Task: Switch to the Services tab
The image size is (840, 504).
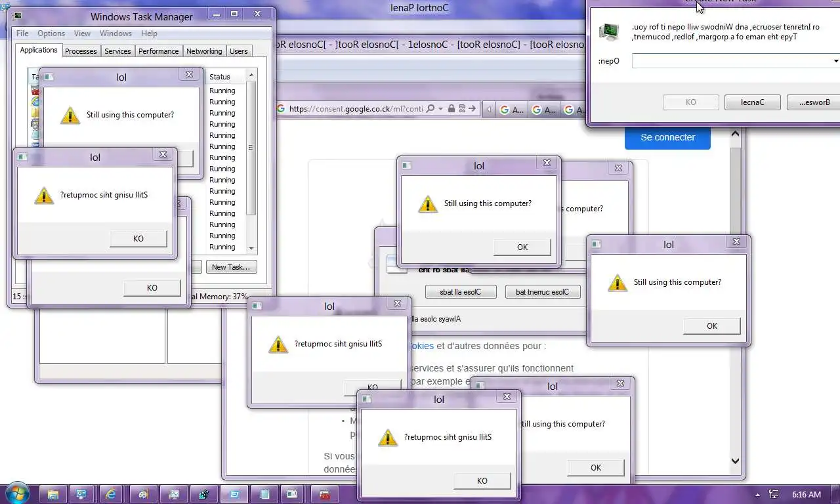Action: (117, 51)
